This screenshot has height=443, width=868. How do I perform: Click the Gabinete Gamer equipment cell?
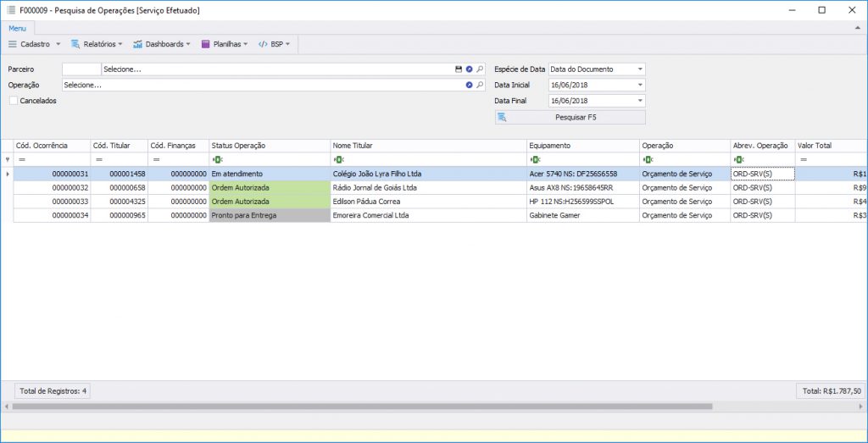583,215
